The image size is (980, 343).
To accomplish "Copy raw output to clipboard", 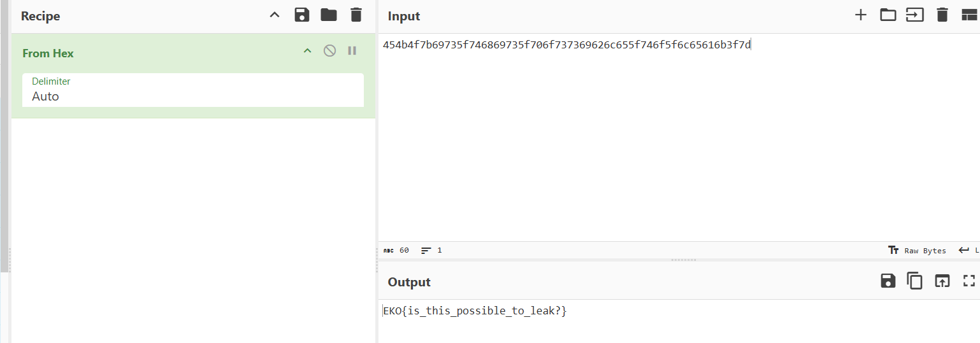I will (x=915, y=281).
